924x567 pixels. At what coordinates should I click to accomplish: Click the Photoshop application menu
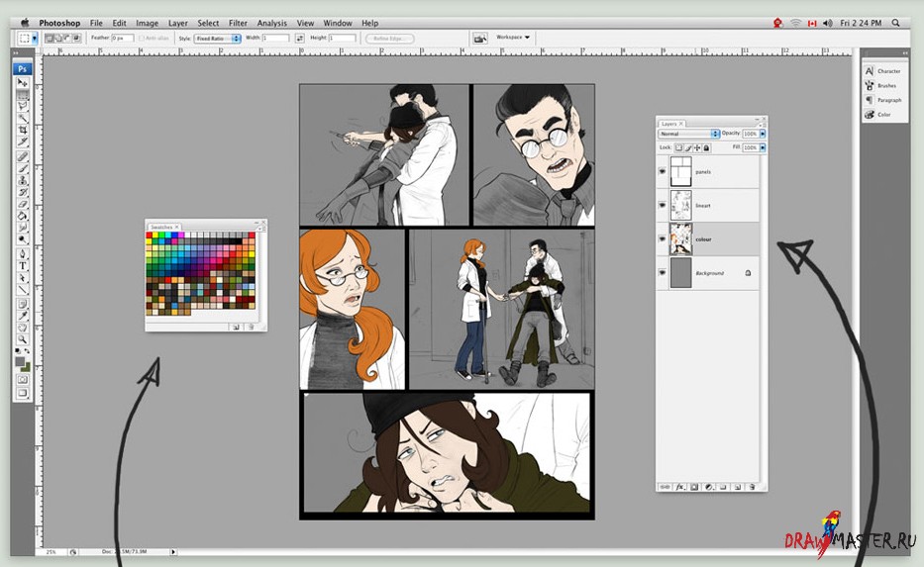point(59,23)
